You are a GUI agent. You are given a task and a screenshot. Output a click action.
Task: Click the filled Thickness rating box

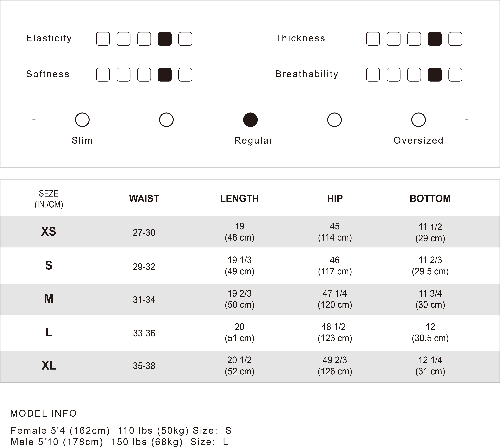435,39
